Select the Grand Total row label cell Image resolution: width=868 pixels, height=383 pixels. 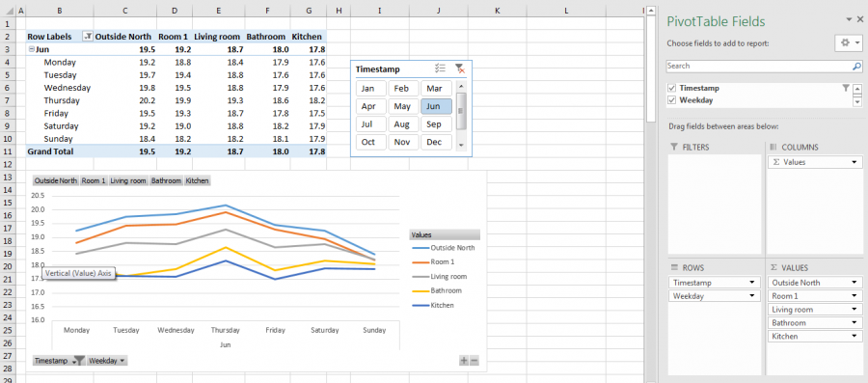[60, 151]
